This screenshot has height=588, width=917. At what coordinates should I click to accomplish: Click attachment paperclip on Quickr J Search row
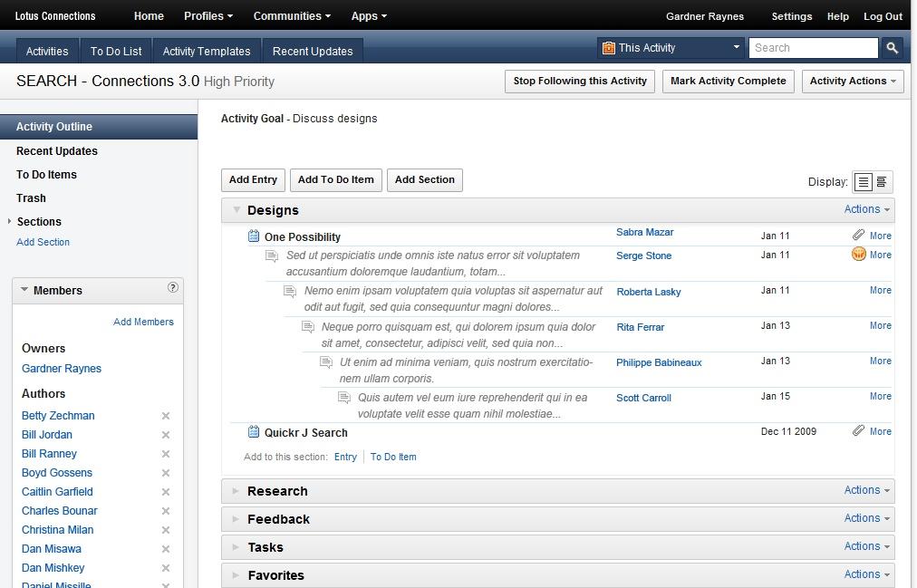[858, 430]
